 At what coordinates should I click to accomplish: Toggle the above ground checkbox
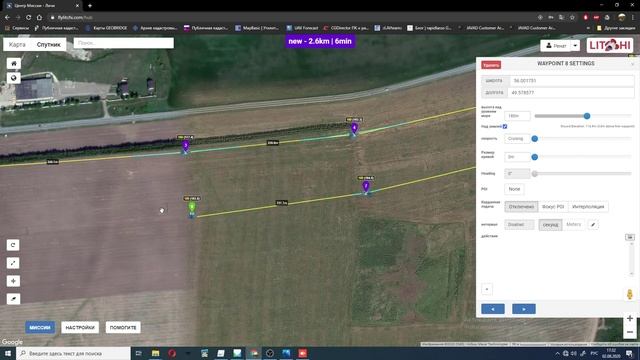click(505, 127)
